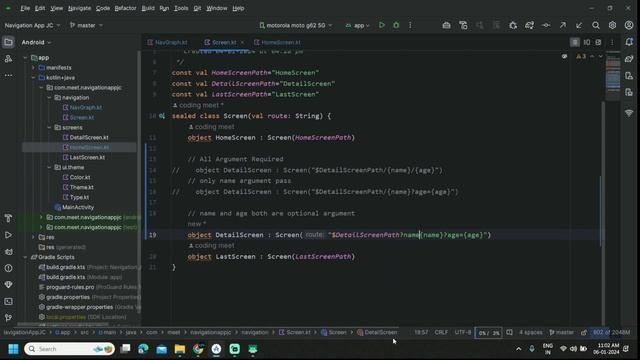Open more run actions menu in toolbar
The height and width of the screenshot is (360, 640).
pyautogui.click(x=410, y=25)
